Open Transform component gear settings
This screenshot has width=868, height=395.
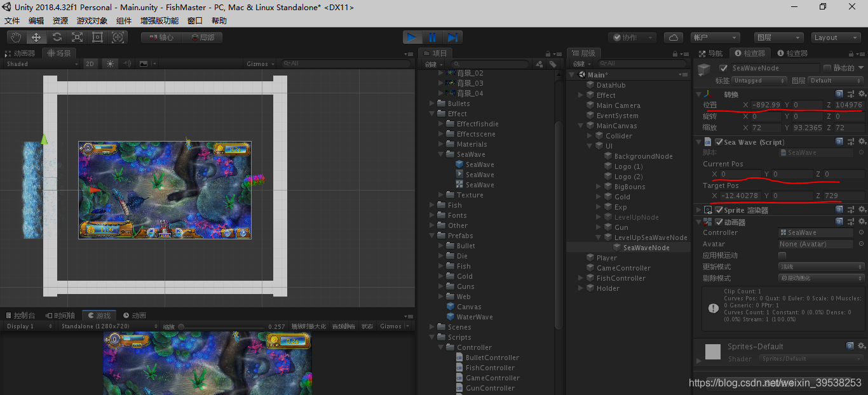(x=862, y=95)
